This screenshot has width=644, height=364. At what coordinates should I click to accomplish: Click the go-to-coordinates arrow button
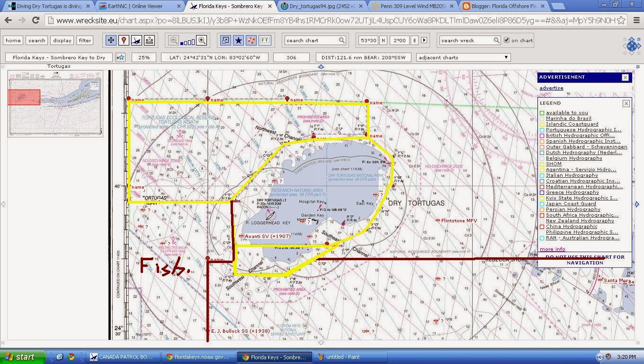pos(424,40)
